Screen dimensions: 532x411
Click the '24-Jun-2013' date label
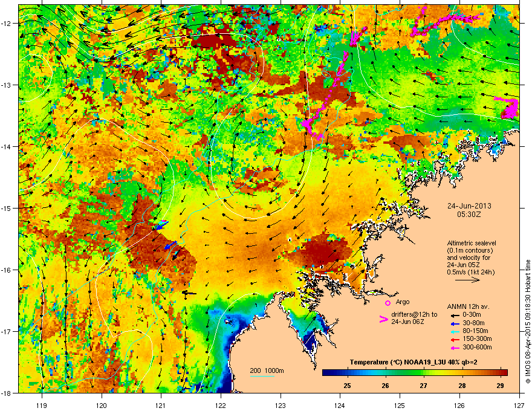click(469, 206)
